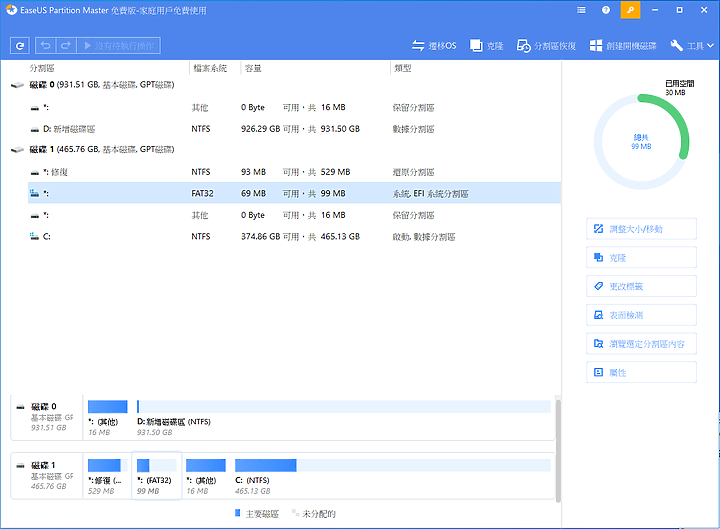
Task: Select 修復 529 MB block in disk map
Action: pyautogui.click(x=107, y=476)
